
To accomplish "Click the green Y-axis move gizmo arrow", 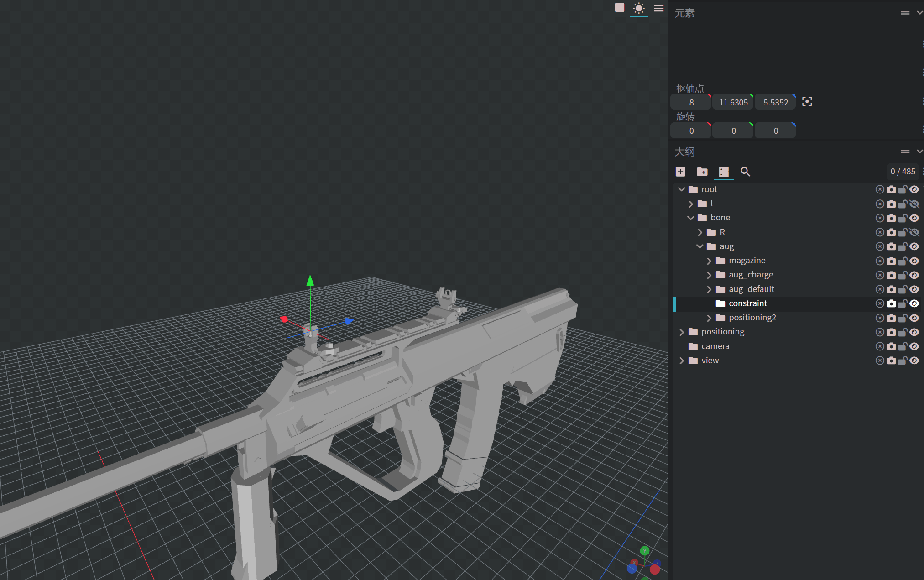I will pyautogui.click(x=310, y=280).
